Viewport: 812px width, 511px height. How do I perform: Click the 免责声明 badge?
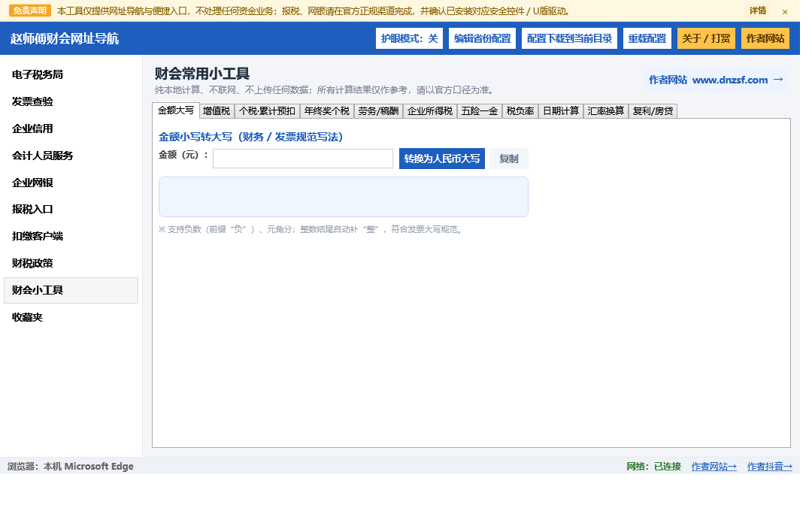coord(30,11)
